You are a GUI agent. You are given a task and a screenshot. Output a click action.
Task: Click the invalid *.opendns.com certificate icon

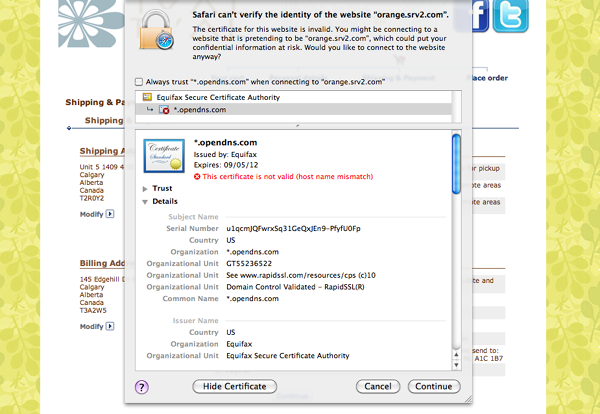[x=165, y=110]
